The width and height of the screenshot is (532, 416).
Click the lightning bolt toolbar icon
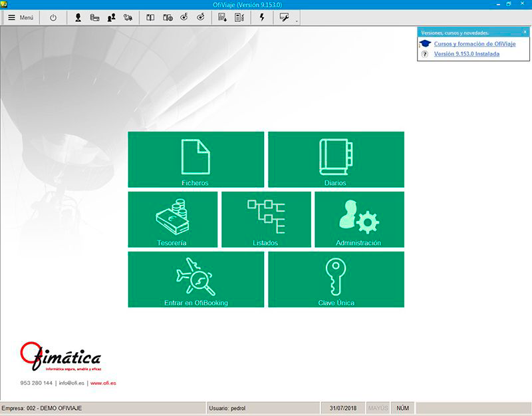tap(261, 18)
